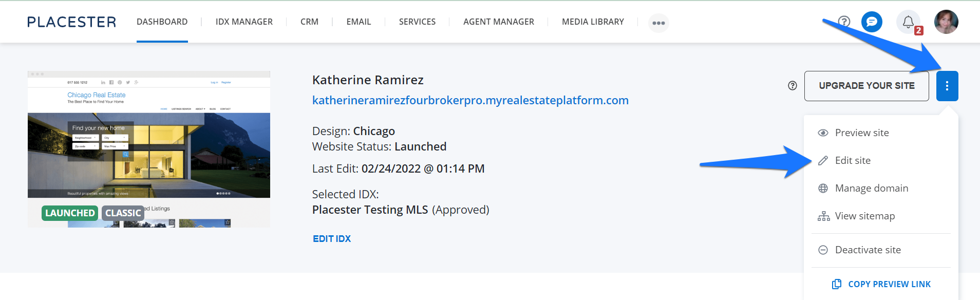
Task: Go to the CRM tab
Action: click(309, 22)
